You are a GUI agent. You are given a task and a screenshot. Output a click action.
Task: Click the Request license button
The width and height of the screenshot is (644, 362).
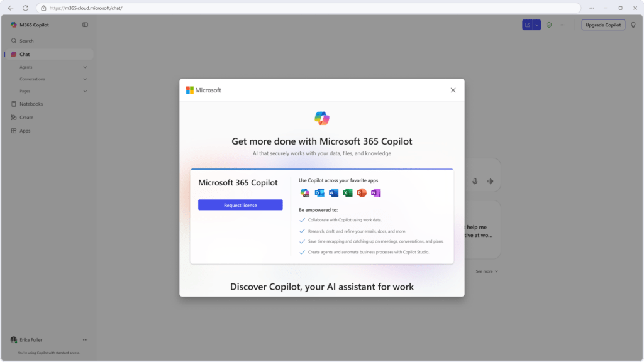240,204
